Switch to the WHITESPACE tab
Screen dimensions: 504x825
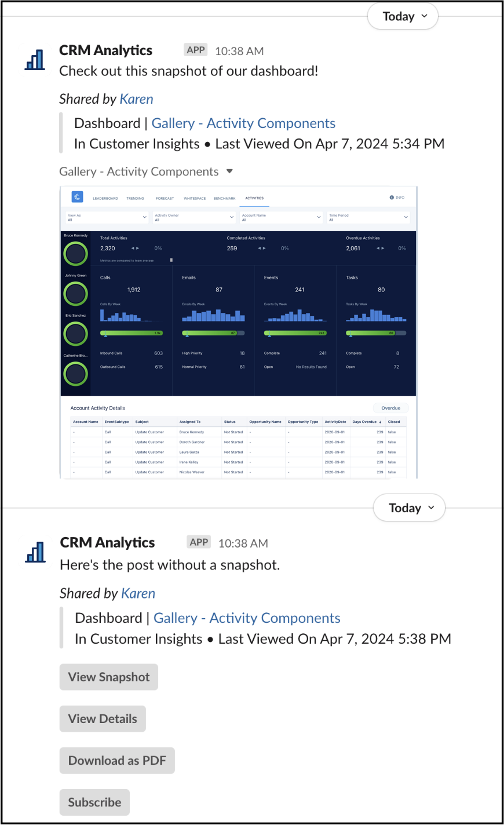pos(195,199)
